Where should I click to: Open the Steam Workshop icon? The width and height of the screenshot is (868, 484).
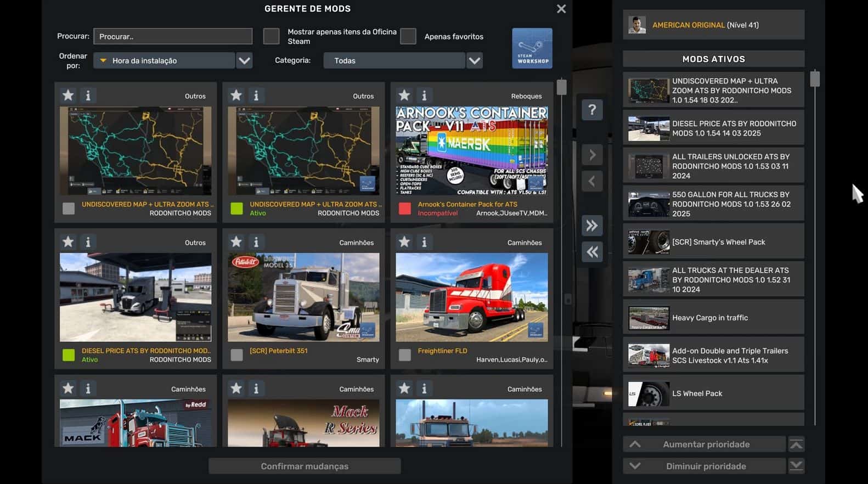[x=532, y=48]
